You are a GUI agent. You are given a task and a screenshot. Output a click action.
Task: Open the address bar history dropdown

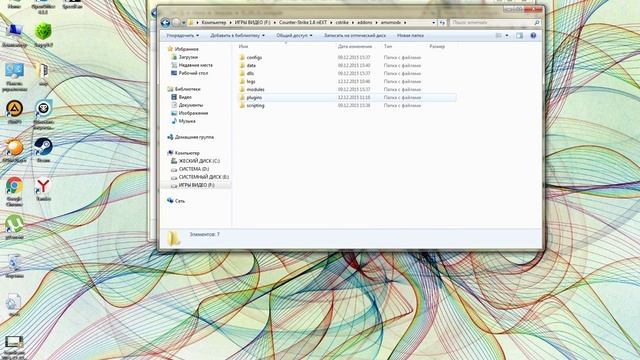tap(433, 23)
